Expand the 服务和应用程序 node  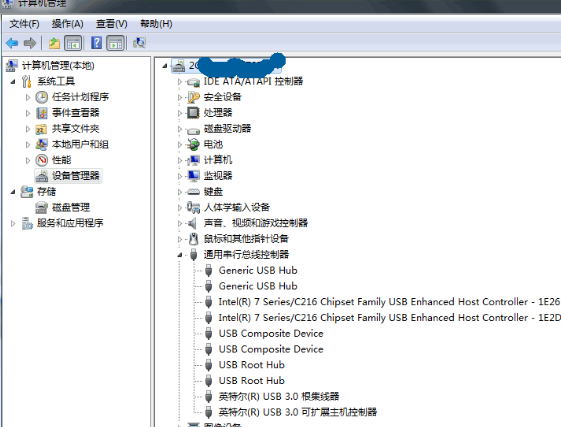[x=13, y=223]
